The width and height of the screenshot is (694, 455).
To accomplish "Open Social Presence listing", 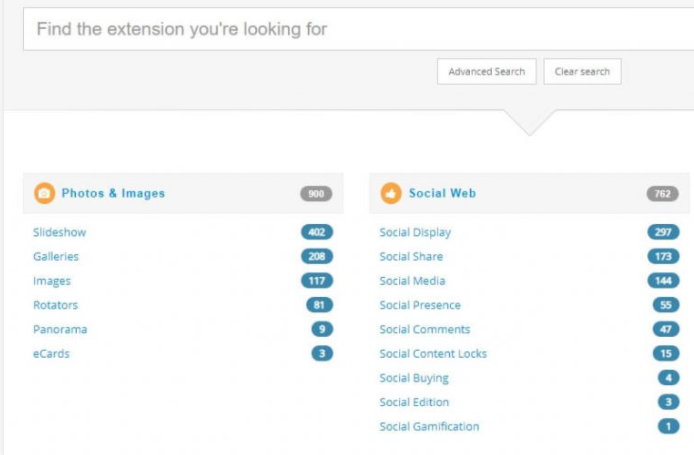I will click(420, 305).
